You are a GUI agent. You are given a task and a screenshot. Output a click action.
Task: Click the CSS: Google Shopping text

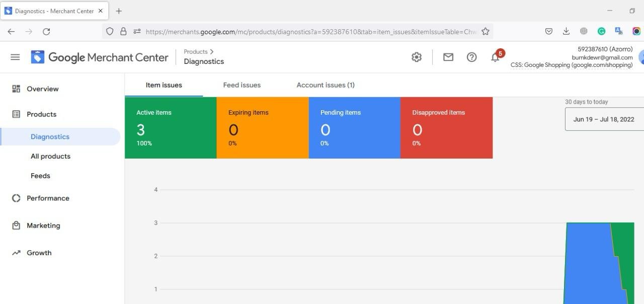pyautogui.click(x=572, y=65)
